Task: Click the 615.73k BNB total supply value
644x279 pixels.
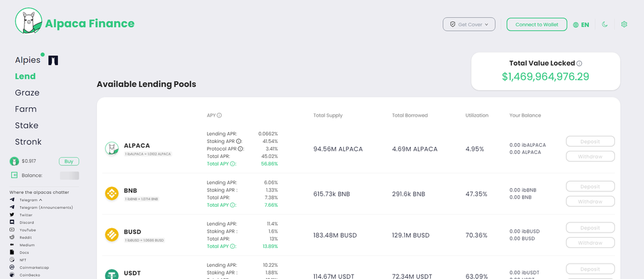Action: [332, 194]
